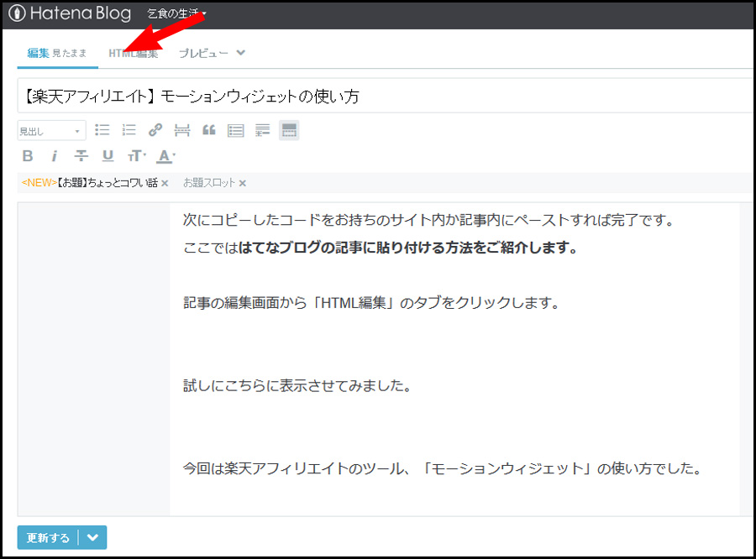Toggle bold formatting

point(28,156)
